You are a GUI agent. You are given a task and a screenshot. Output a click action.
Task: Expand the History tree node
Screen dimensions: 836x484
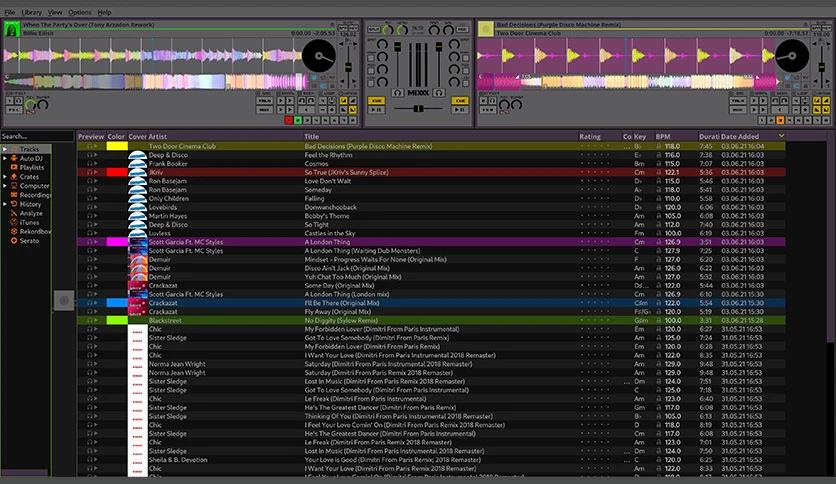(5, 204)
